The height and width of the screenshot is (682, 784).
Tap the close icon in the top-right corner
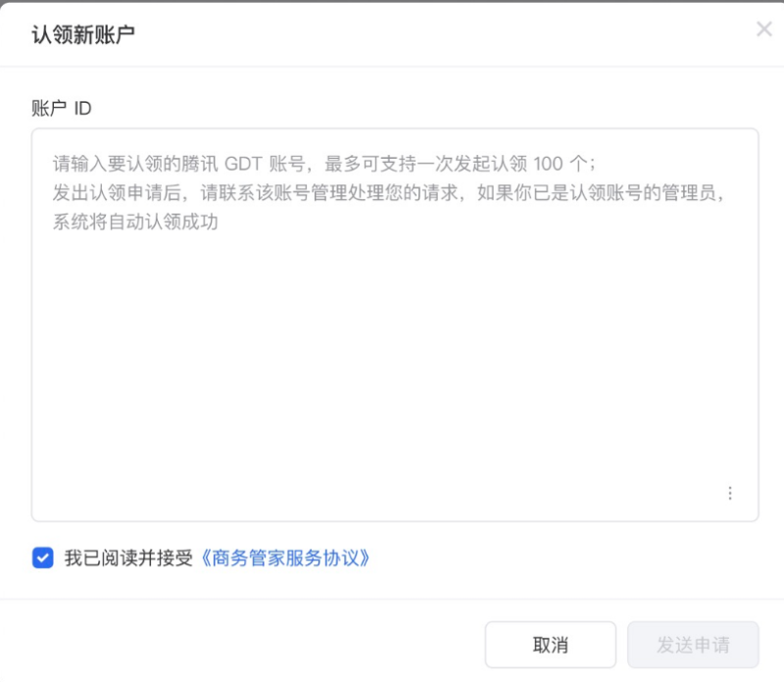click(763, 28)
